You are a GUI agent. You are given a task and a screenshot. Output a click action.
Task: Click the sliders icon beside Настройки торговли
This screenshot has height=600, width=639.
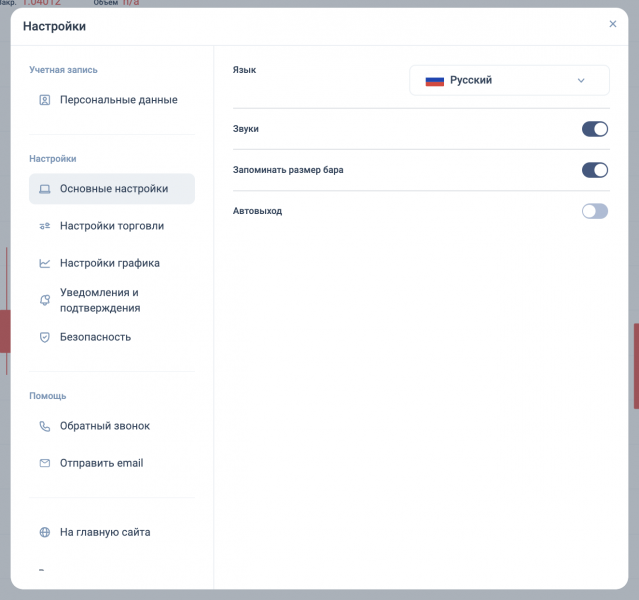(x=44, y=226)
